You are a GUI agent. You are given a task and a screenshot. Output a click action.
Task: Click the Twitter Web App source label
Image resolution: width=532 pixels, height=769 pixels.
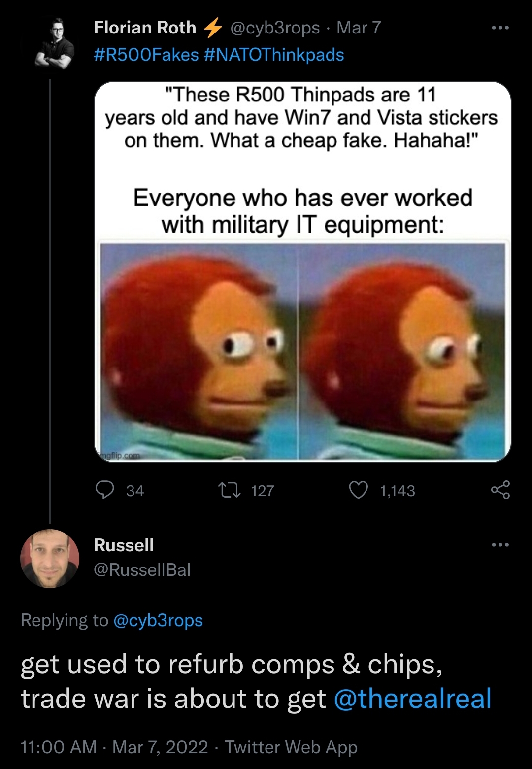291,747
